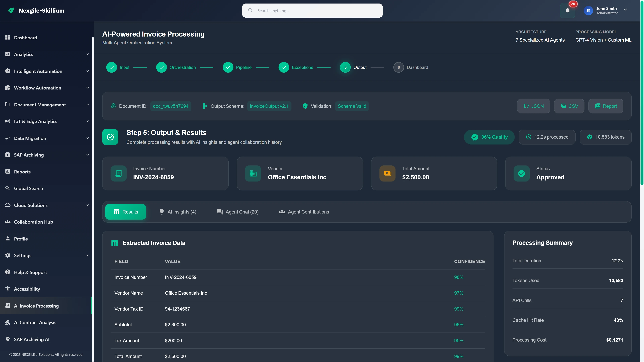Click the Accessibility sidebar icon

8,289
